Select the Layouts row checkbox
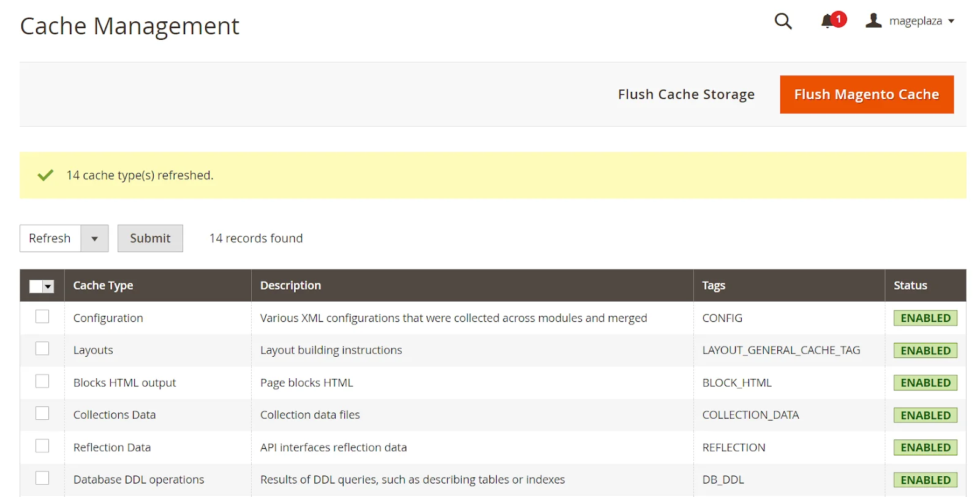 coord(42,349)
